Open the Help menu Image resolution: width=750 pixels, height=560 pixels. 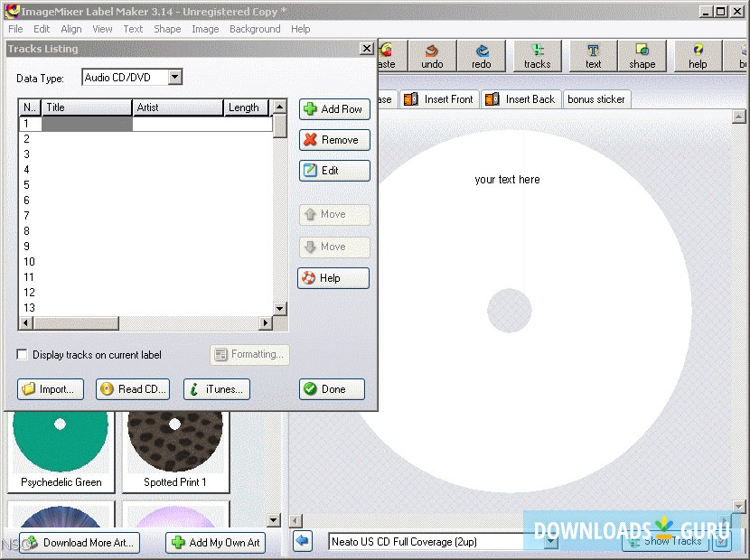(x=300, y=29)
